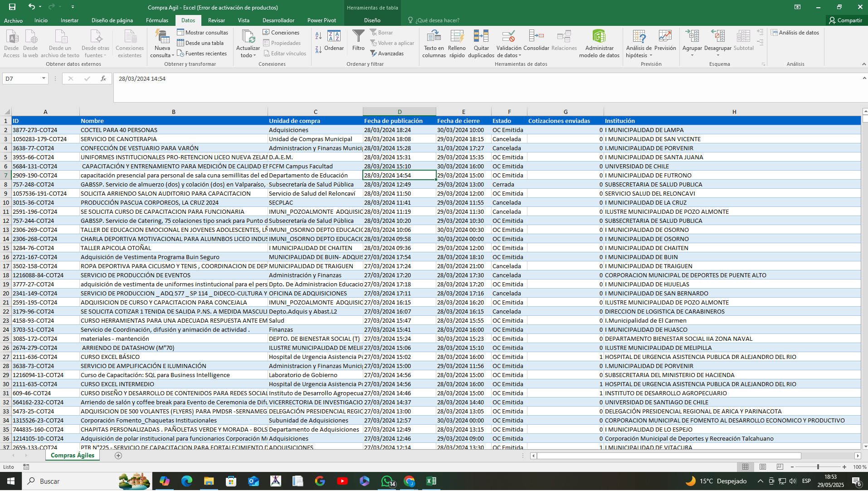The image size is (868, 491).
Task: Click Consolidar icon
Action: point(536,41)
